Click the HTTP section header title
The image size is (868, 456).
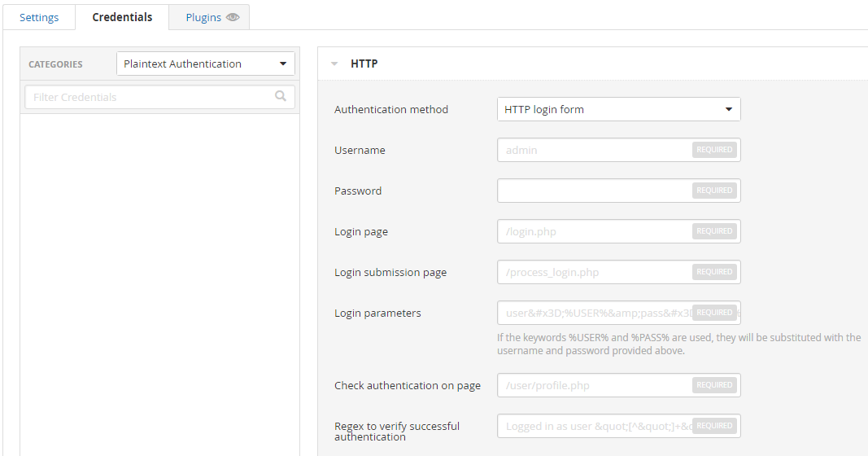tap(364, 64)
